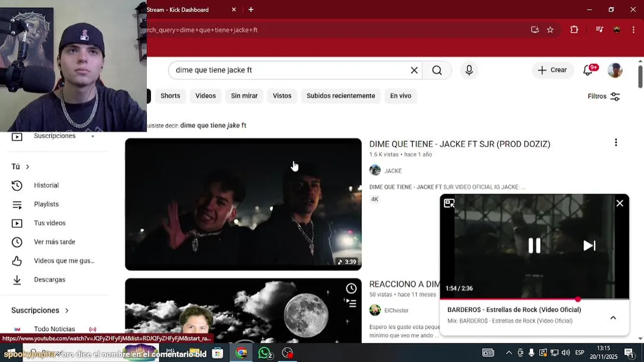Open Descargas in the sidebar
Image resolution: width=644 pixels, height=362 pixels.
click(x=49, y=280)
